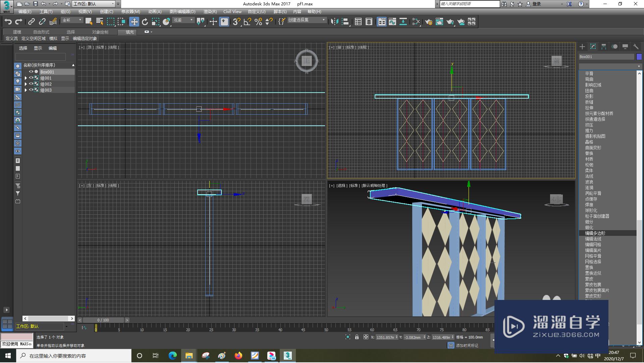Screen dimensions: 644x363
Task: Open the selection filter 全部 dropdown
Action: [72, 20]
